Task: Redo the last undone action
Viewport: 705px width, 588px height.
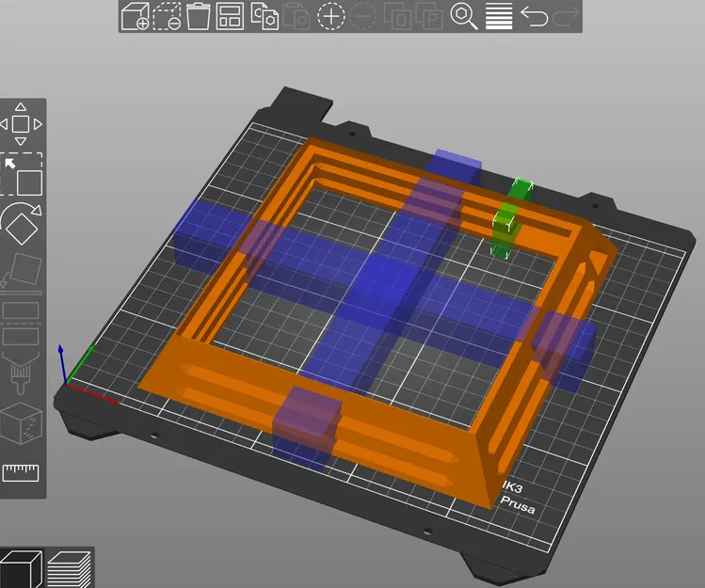Action: point(566,16)
